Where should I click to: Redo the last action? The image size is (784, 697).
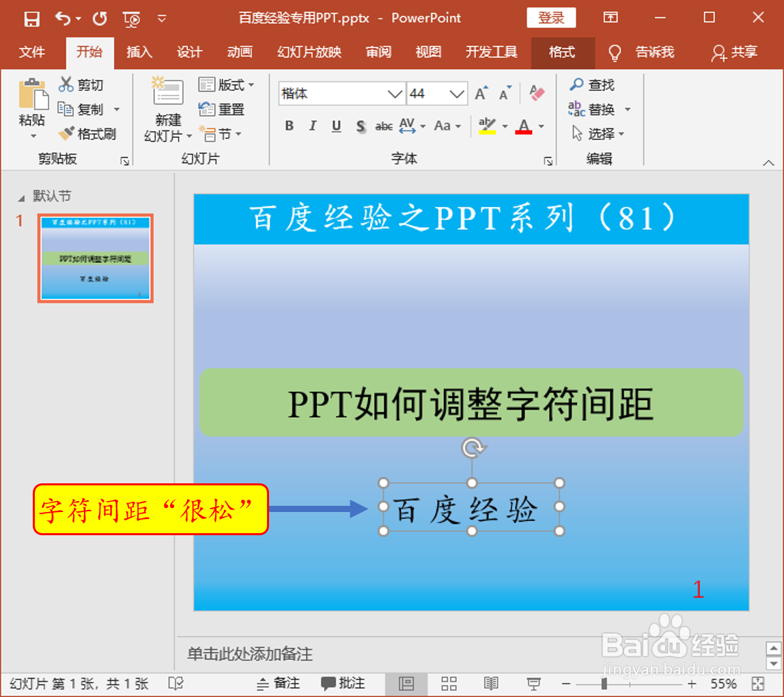[x=100, y=19]
